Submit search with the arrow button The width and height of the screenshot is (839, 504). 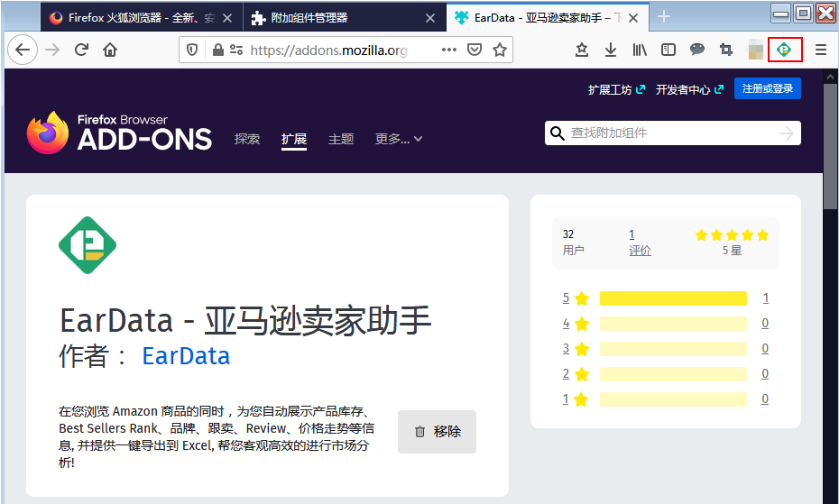click(787, 133)
